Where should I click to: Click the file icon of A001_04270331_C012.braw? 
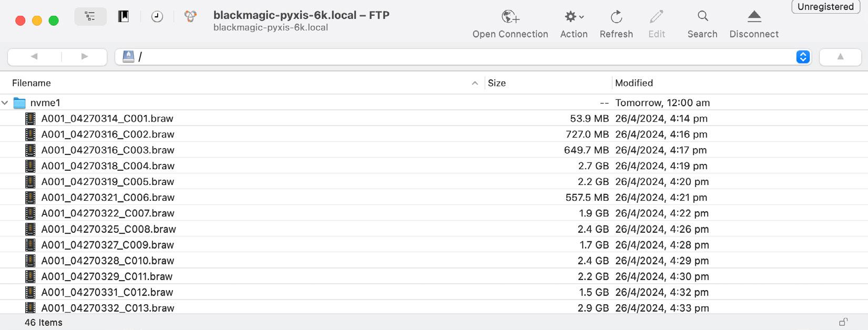(x=30, y=292)
